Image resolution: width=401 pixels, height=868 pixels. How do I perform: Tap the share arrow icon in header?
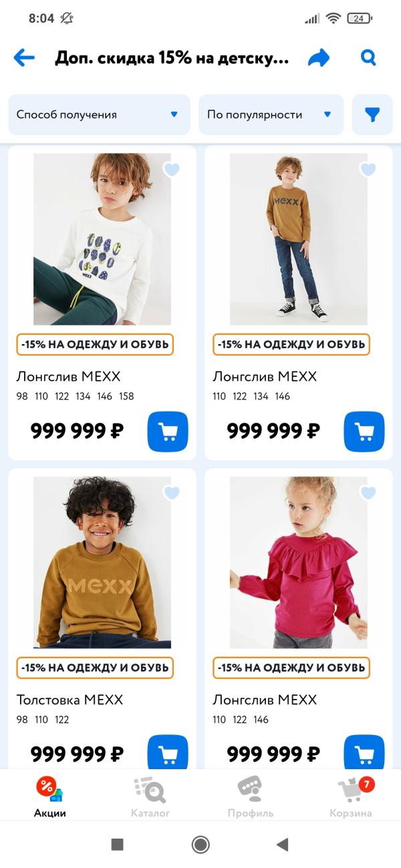[319, 58]
